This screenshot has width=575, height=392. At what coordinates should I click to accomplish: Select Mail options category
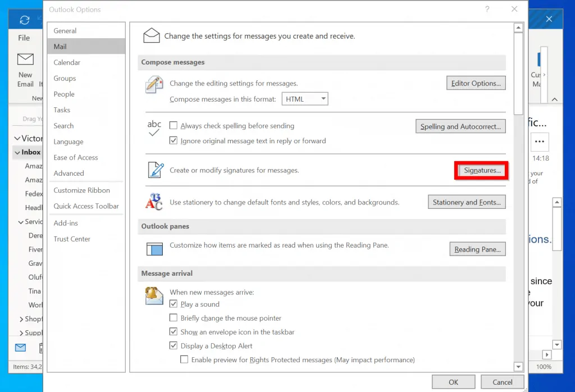[86, 47]
